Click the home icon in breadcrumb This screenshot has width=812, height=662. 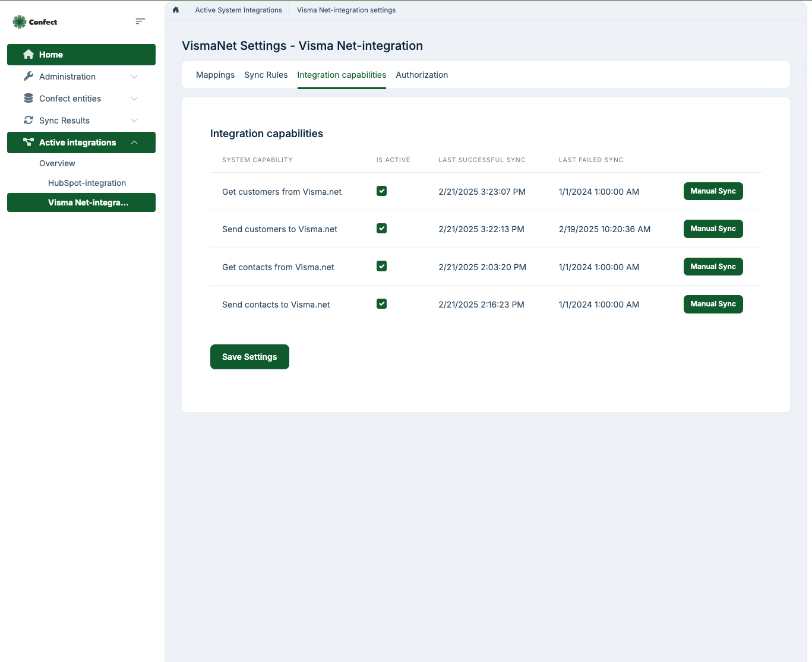pos(176,10)
